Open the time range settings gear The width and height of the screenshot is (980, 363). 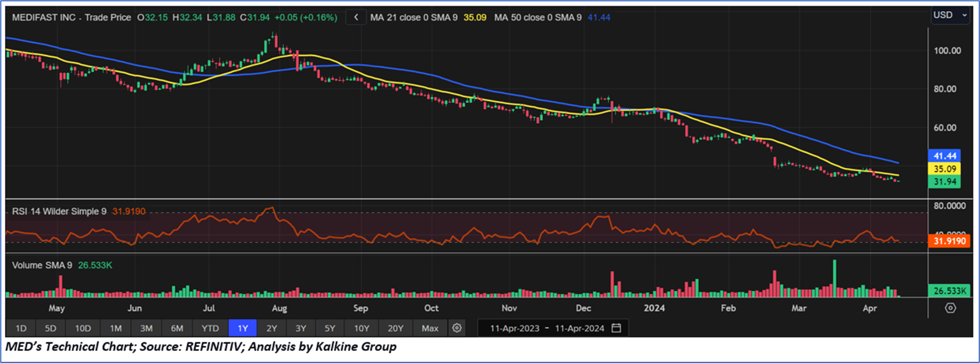coord(456,328)
